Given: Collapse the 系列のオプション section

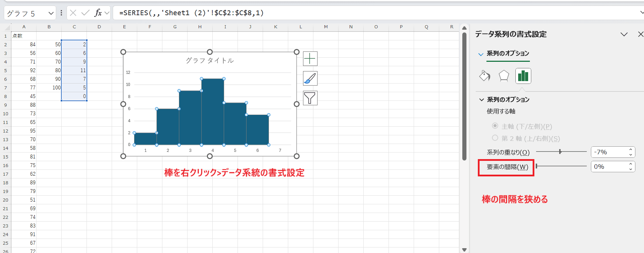Looking at the screenshot, I should pos(482,100).
